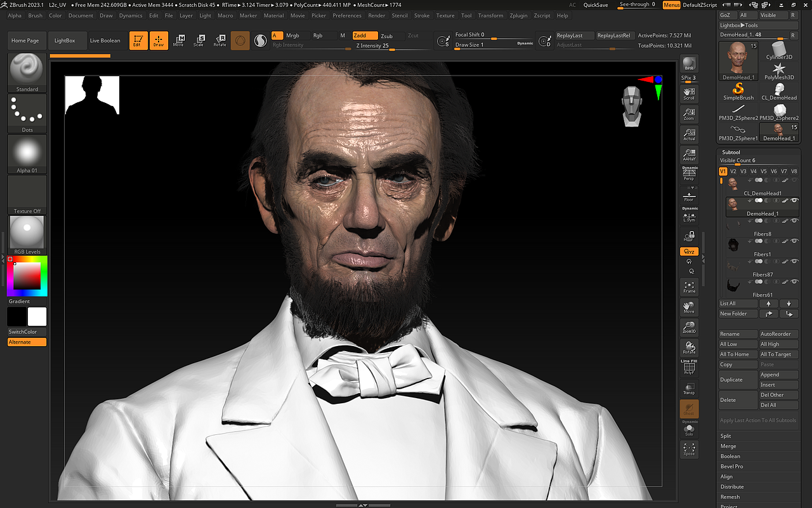This screenshot has height=508, width=812.
Task: Open the Texture Off selector
Action: 26,194
